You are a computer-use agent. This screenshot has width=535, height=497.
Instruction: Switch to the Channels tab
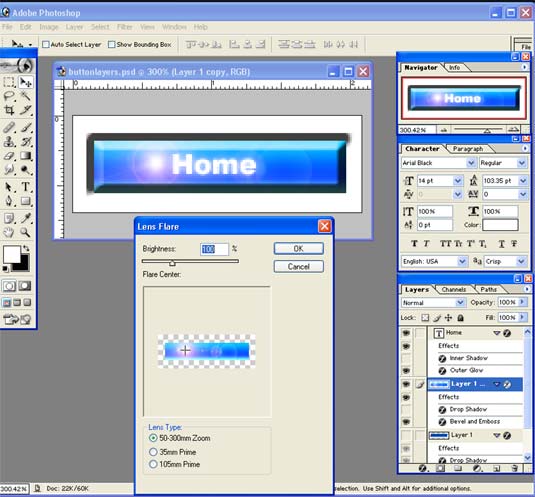453,290
